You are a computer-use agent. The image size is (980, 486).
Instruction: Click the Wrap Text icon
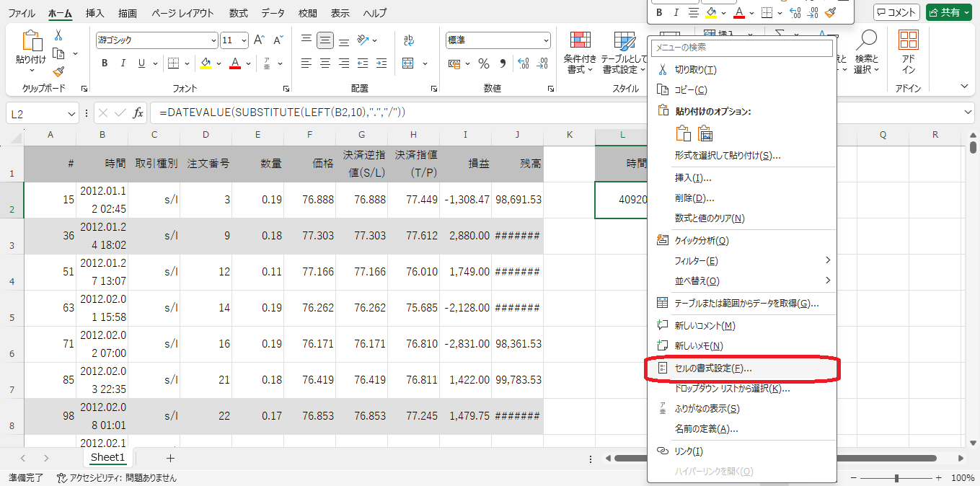tap(409, 40)
